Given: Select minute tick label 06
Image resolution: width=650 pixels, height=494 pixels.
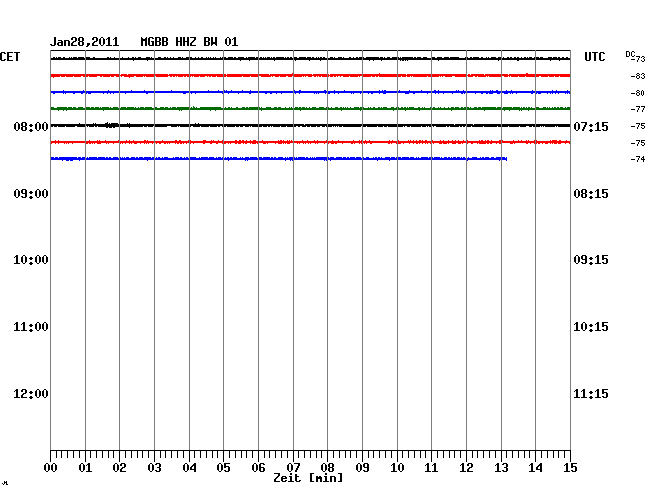Looking at the screenshot, I should 258,468.
